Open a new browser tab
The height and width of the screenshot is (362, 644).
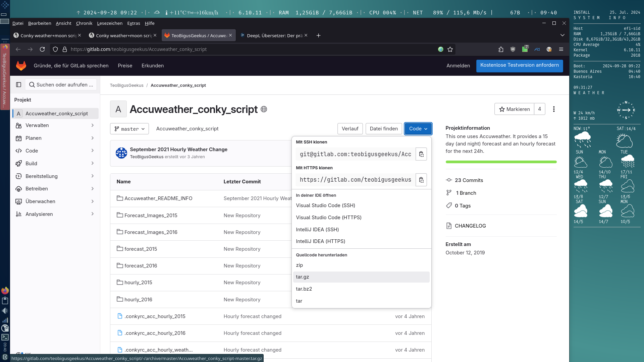tap(318, 36)
